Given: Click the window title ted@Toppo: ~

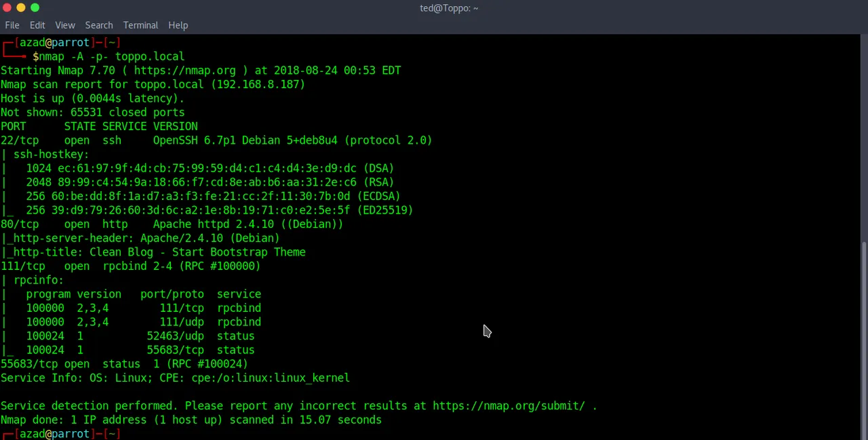Looking at the screenshot, I should point(449,8).
